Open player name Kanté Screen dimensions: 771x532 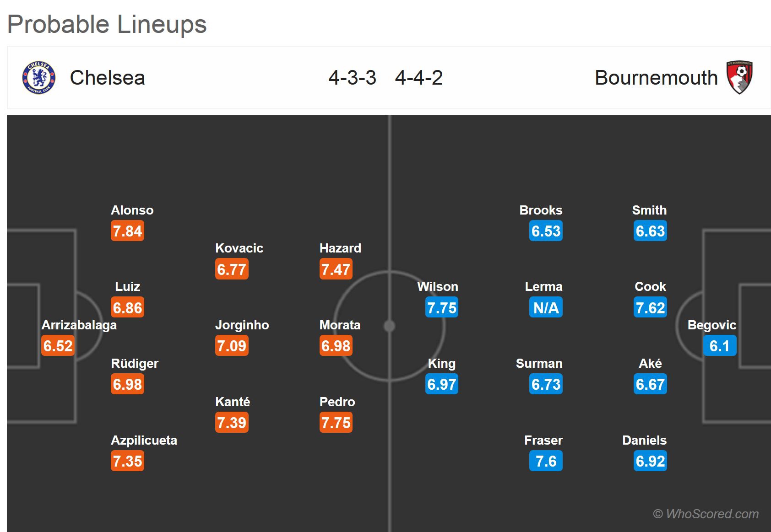(x=233, y=402)
